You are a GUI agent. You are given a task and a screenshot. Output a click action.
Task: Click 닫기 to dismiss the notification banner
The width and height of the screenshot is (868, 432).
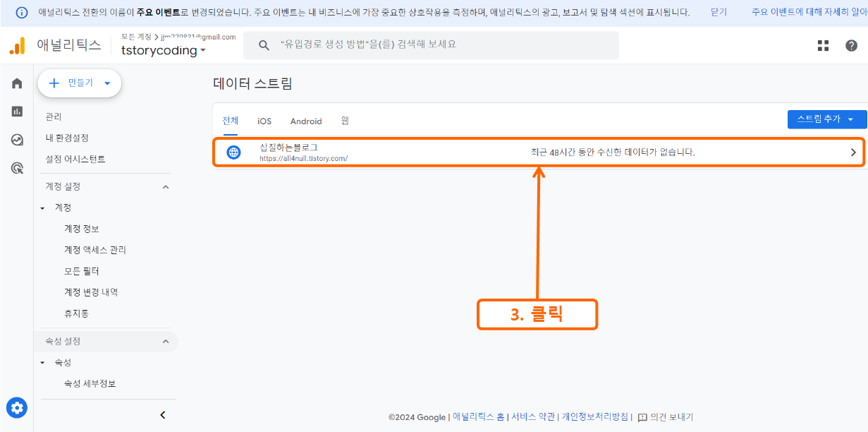coord(717,12)
